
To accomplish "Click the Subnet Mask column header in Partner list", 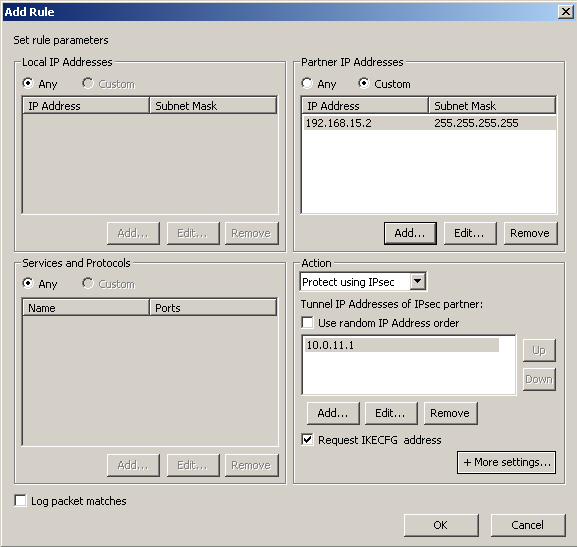I will point(492,106).
